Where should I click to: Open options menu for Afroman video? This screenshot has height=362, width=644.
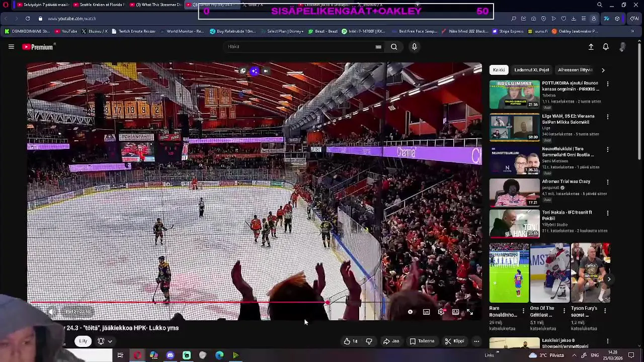point(608,182)
